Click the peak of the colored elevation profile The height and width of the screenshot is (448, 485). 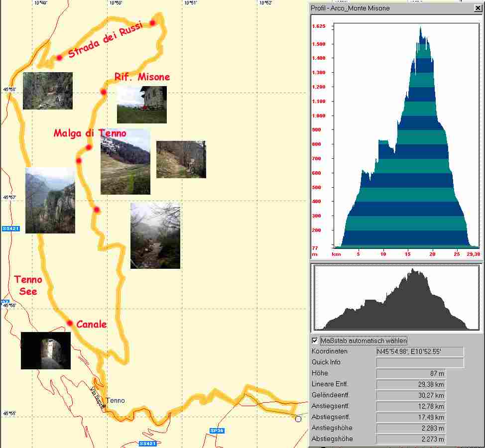(420, 28)
